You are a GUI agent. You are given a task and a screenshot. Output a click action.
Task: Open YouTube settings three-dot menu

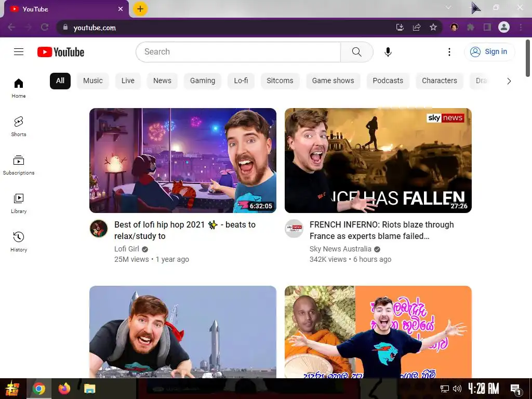tap(449, 52)
